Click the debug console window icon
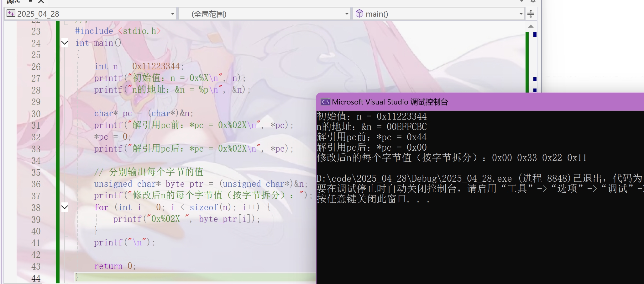644x284 pixels. pyautogui.click(x=325, y=102)
